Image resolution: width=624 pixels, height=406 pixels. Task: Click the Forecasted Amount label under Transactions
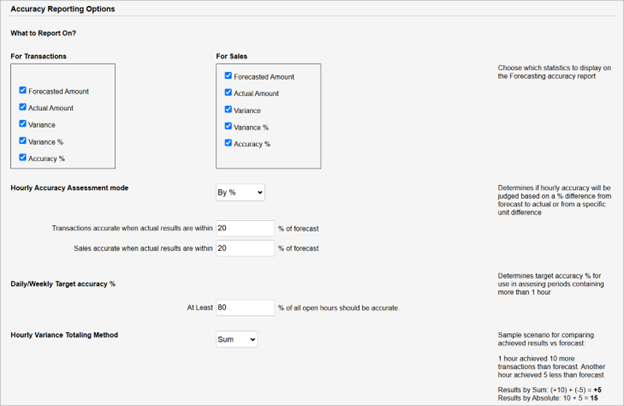[x=58, y=92]
